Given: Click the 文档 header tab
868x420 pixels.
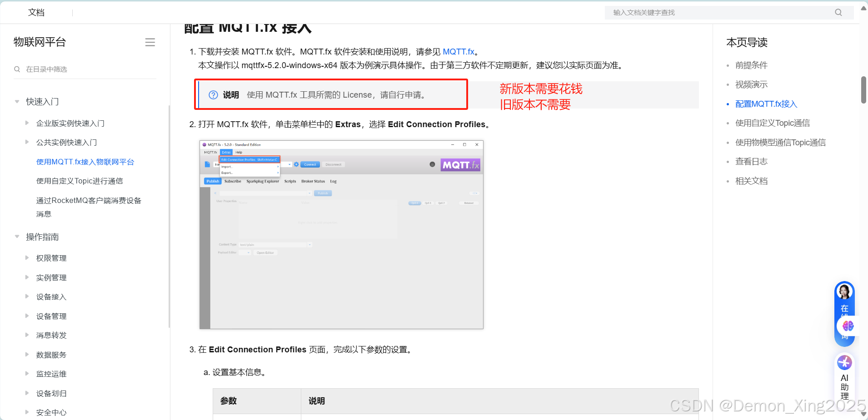Looking at the screenshot, I should [x=36, y=13].
